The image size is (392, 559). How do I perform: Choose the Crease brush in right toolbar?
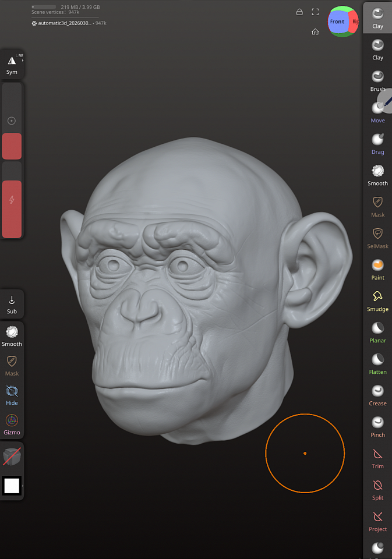(x=377, y=395)
